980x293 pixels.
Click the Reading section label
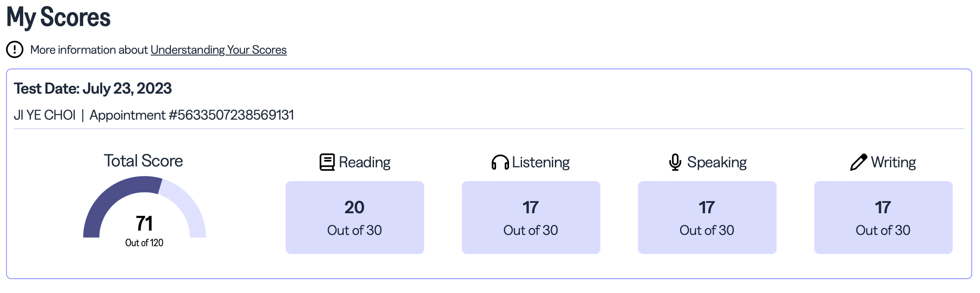pyautogui.click(x=364, y=162)
